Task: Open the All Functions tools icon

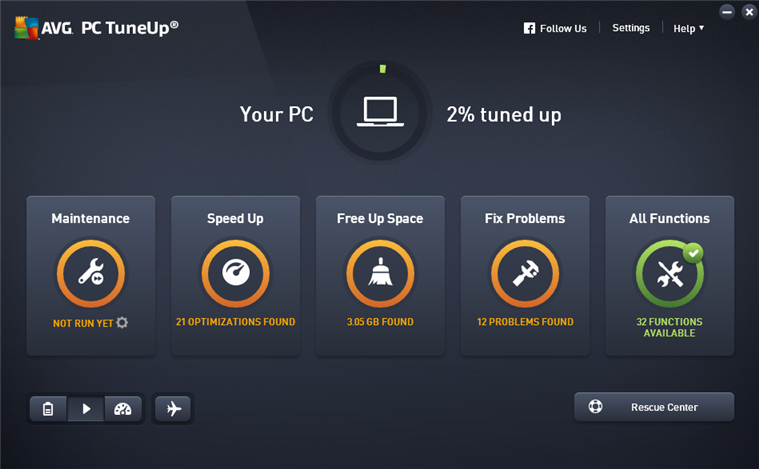Action: [x=670, y=273]
